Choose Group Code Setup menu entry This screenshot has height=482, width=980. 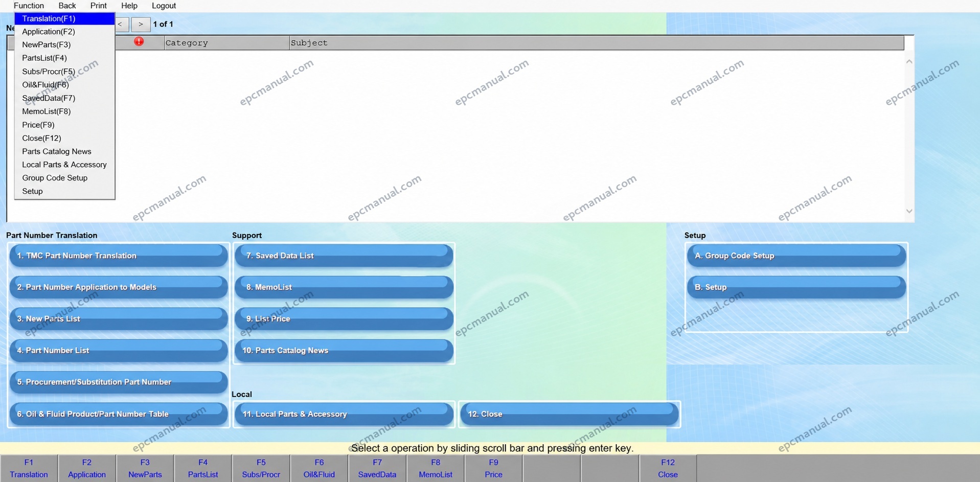click(x=64, y=178)
